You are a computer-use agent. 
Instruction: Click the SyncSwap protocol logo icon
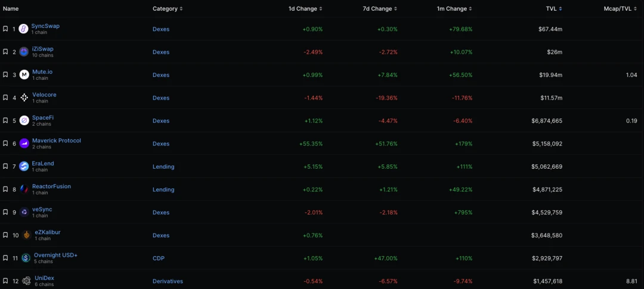pos(23,29)
